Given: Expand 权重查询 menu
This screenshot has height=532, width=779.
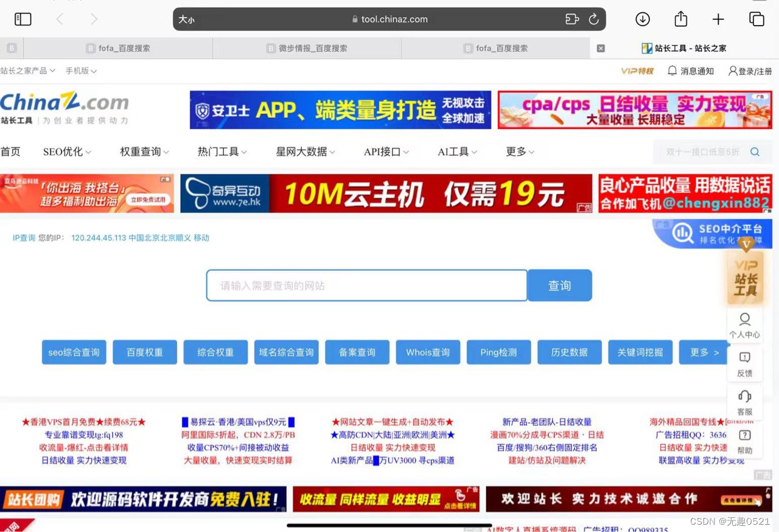Looking at the screenshot, I should pyautogui.click(x=144, y=152).
